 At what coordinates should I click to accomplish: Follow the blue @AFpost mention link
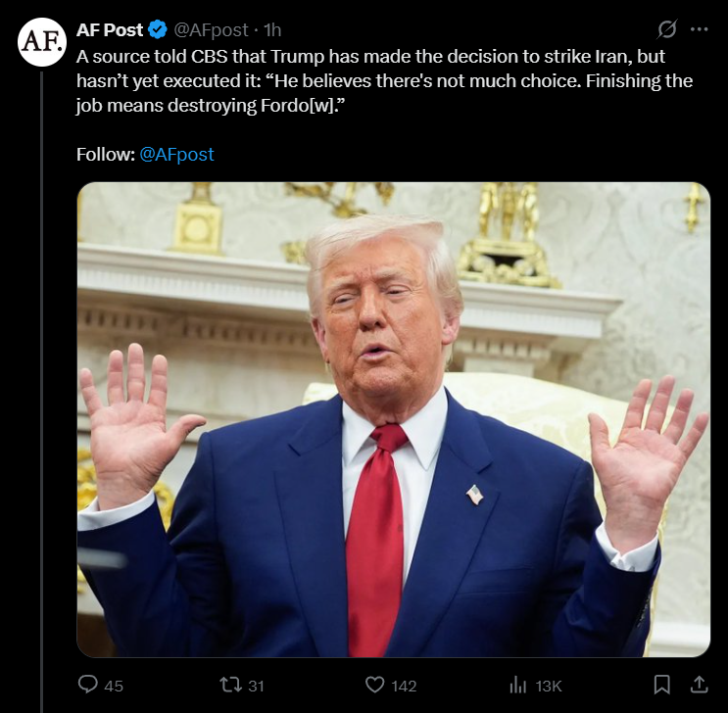coord(176,154)
